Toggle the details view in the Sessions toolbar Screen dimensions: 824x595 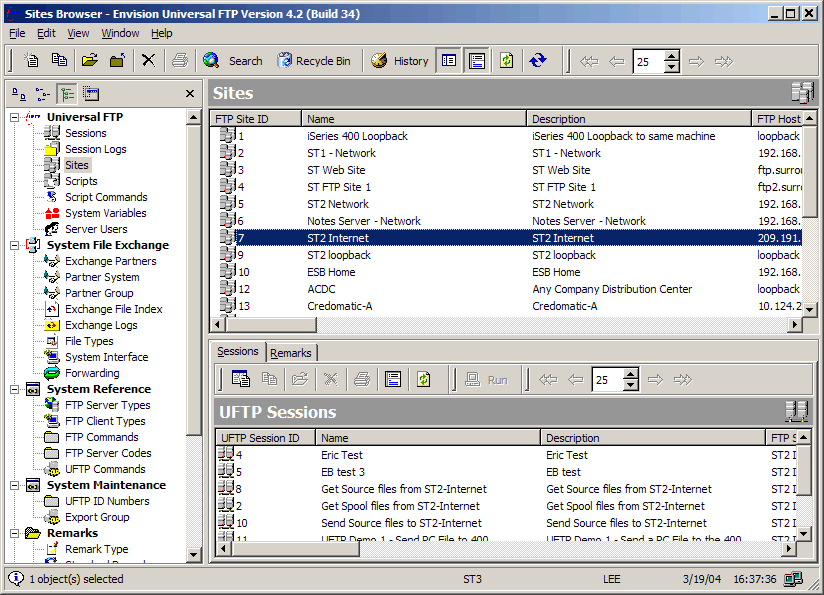click(393, 379)
